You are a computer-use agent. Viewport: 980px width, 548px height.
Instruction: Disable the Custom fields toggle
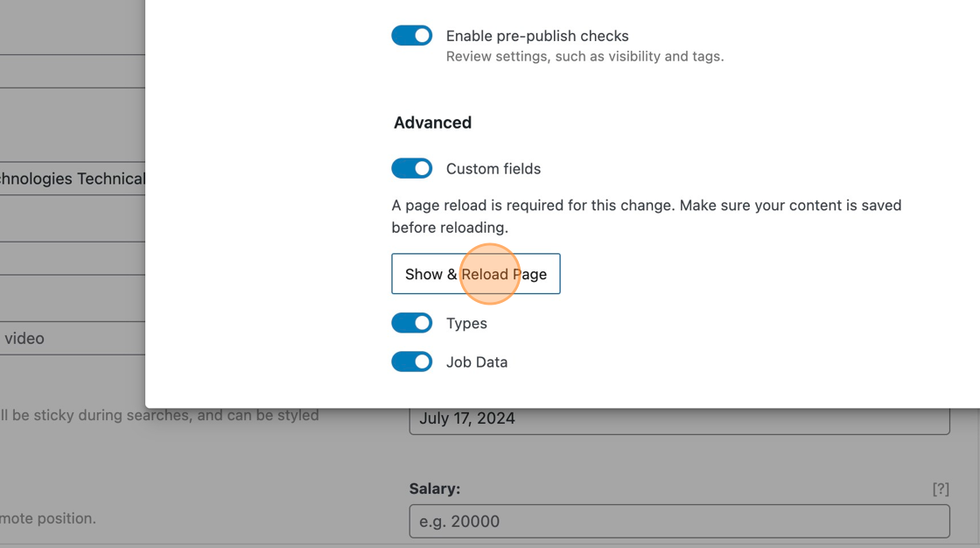coord(411,168)
